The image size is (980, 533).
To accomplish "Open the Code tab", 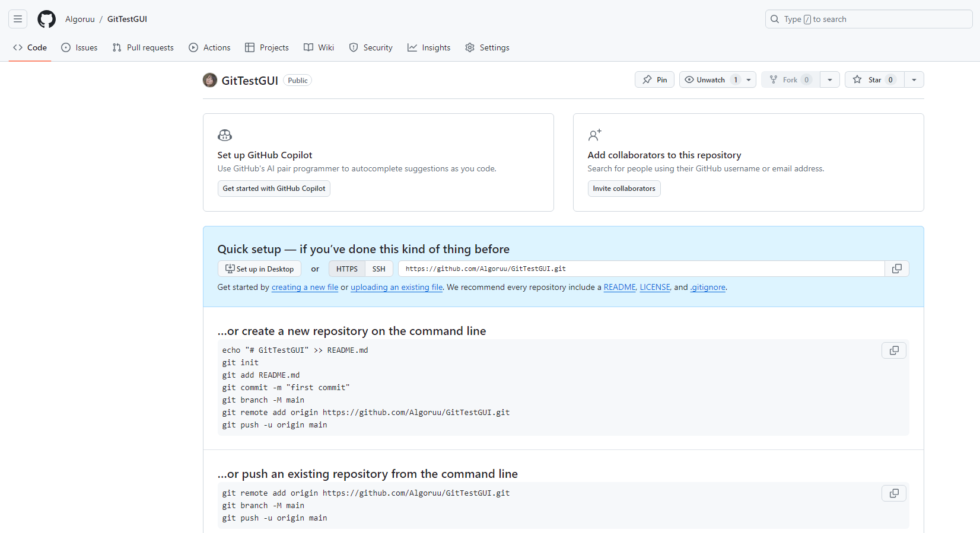I will tap(30, 47).
